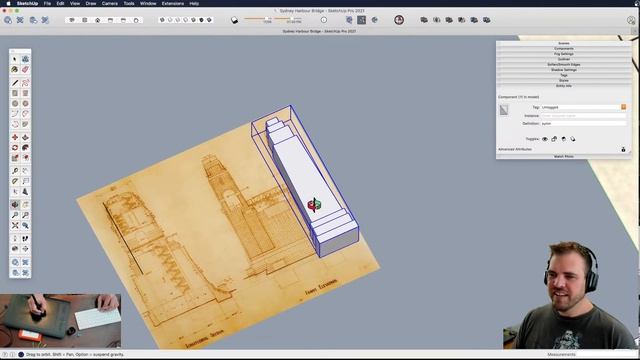640x360 pixels.
Task: Open the Apple menu
Action: coord(8,3)
